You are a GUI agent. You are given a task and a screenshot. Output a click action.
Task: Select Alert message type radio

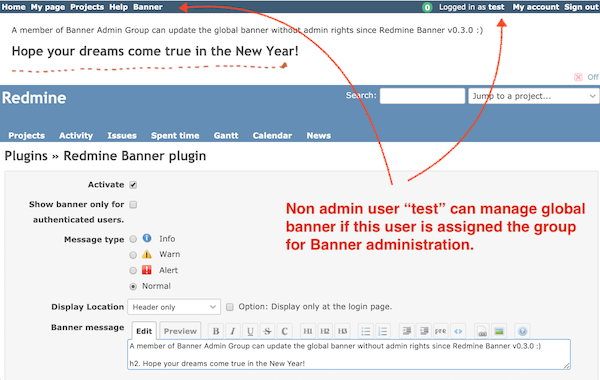133,271
